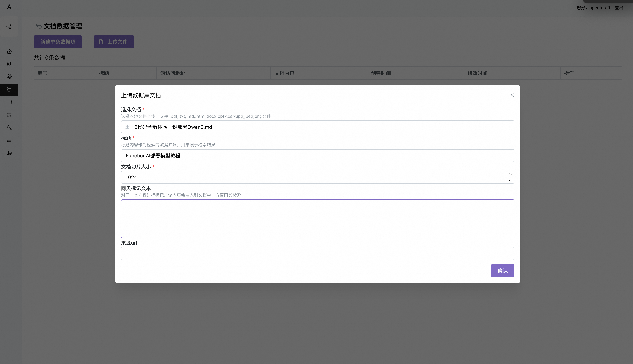This screenshot has height=364, width=633.
Task: Open the apps grid icon in sidebar
Action: (9, 64)
